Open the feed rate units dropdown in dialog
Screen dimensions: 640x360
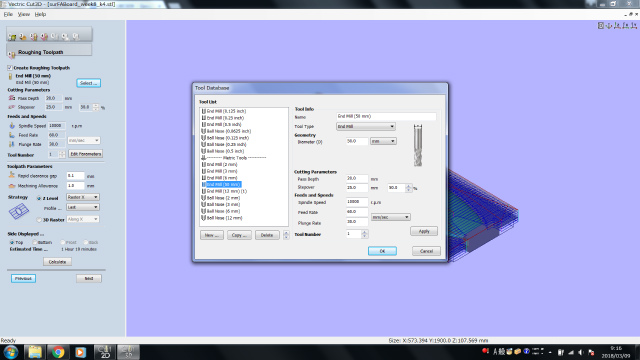click(391, 217)
